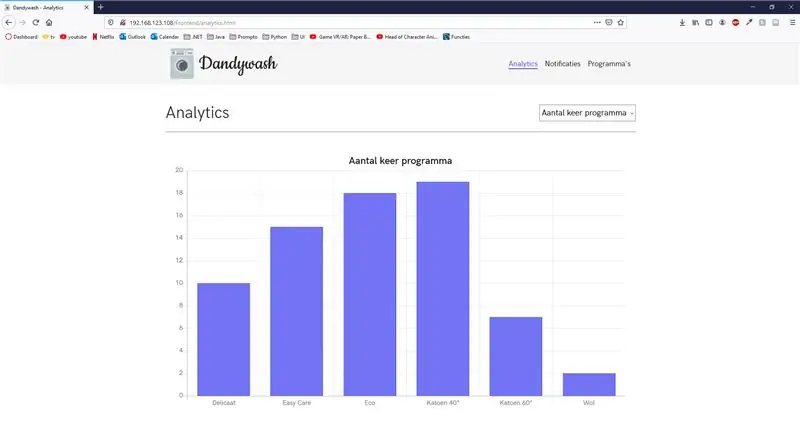
Task: Expand the Java bookmark folder
Action: coord(216,37)
